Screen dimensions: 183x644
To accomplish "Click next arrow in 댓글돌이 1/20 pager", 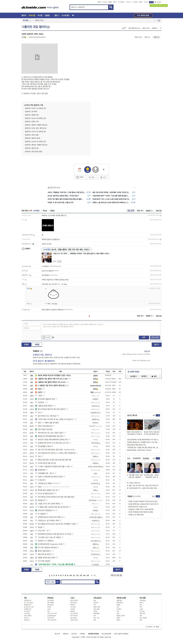I will pos(60,262).
